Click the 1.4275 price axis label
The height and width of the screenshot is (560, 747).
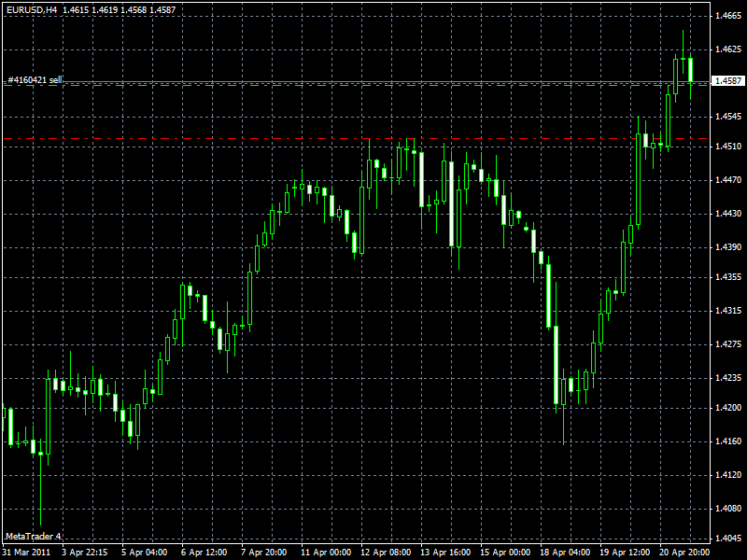pyautogui.click(x=728, y=344)
